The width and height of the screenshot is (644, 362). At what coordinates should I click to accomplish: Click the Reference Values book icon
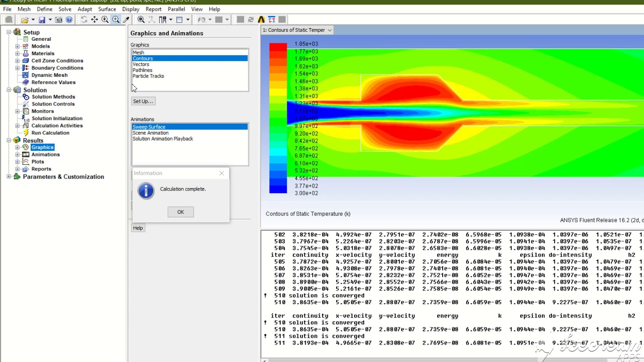(25, 82)
